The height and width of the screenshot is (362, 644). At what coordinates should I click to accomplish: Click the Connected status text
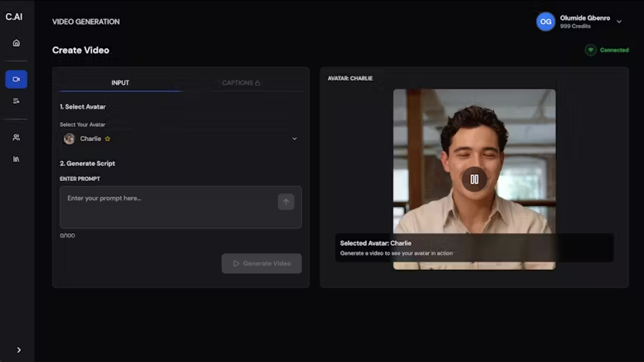point(614,50)
